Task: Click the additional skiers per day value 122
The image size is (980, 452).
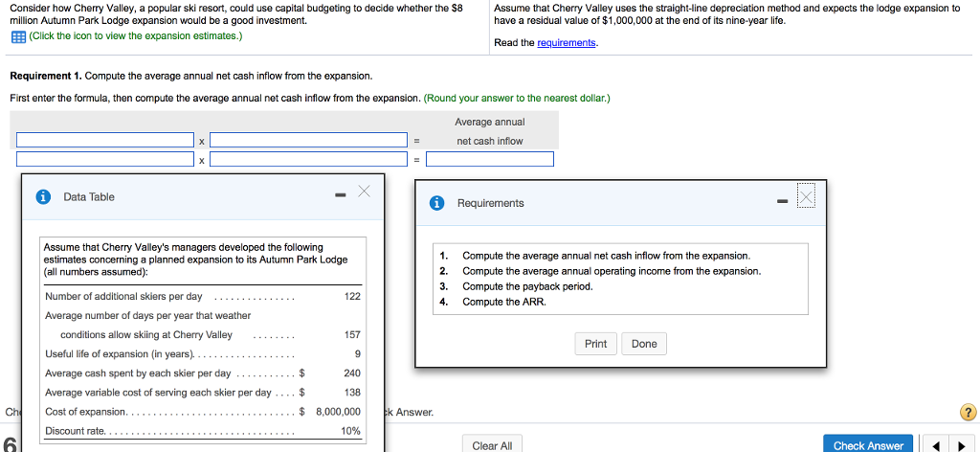Action: [x=352, y=296]
